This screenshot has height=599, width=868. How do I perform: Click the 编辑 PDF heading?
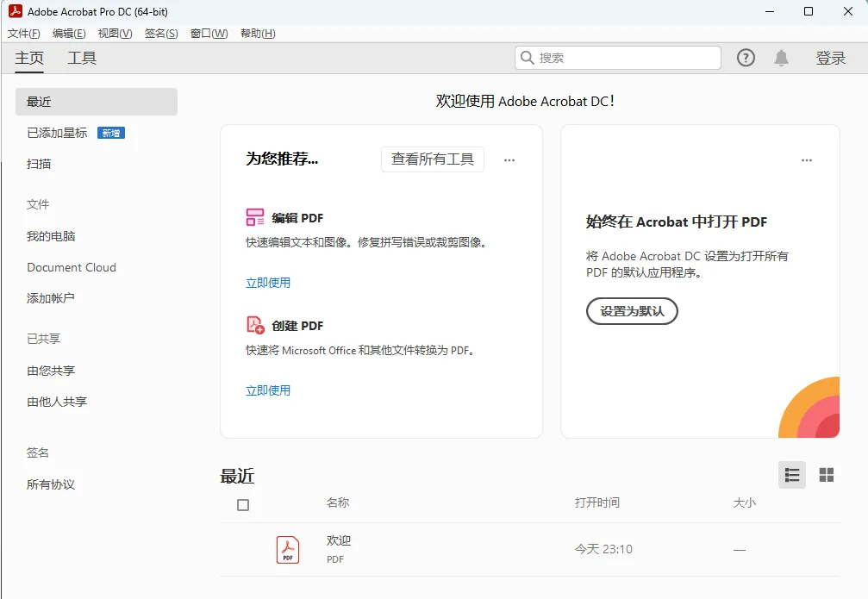pyautogui.click(x=297, y=218)
